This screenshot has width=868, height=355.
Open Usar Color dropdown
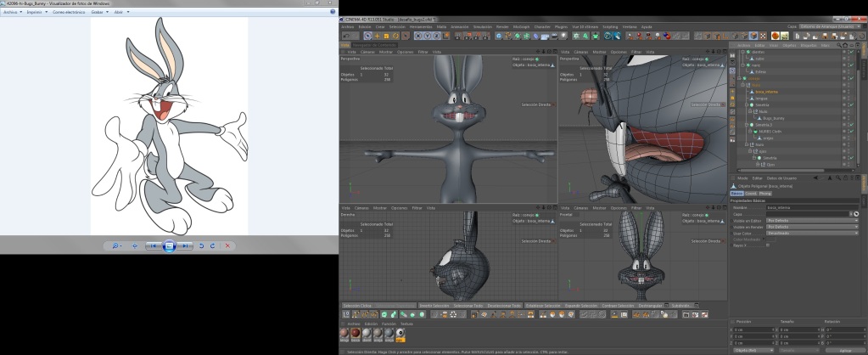(812, 234)
